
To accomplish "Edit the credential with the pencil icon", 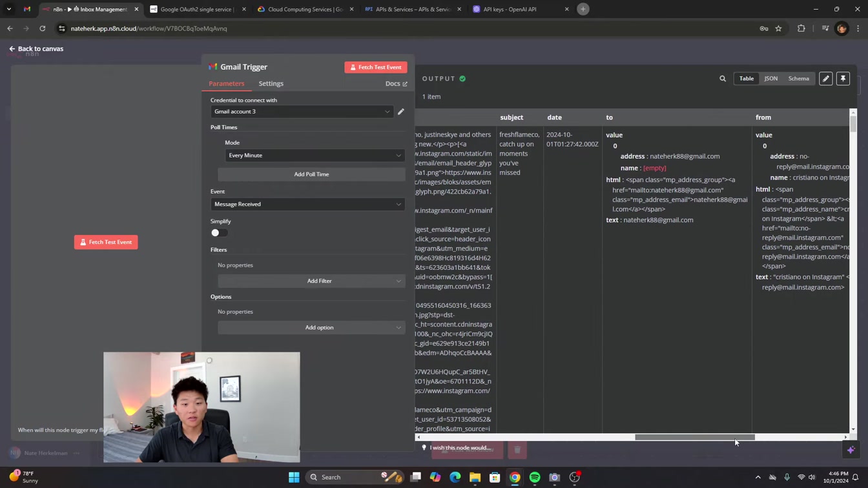I will [401, 112].
